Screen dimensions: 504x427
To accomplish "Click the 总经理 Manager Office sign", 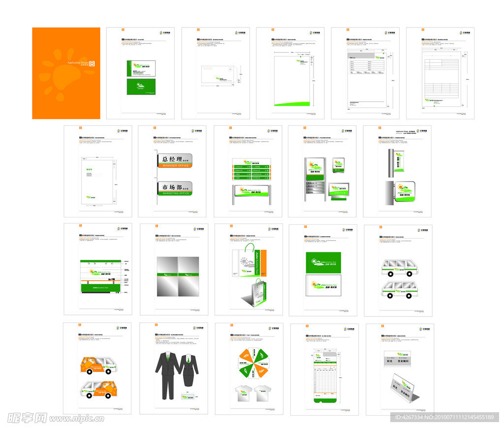I will click(x=175, y=160).
